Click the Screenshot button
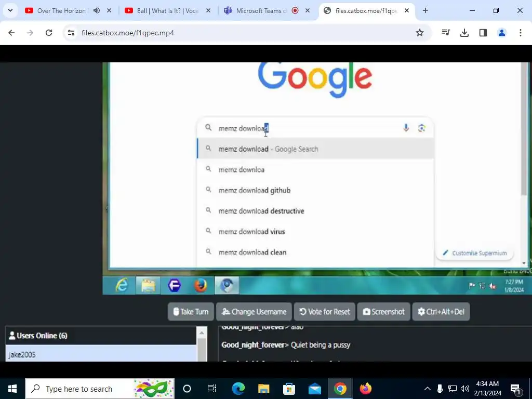Screen dimensions: 532x399 click(384, 312)
